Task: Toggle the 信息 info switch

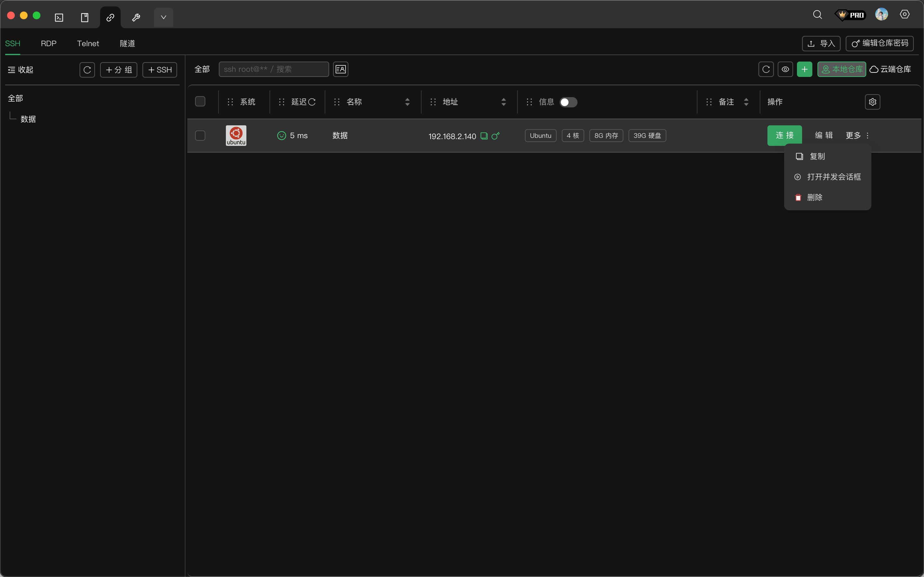Action: tap(568, 102)
